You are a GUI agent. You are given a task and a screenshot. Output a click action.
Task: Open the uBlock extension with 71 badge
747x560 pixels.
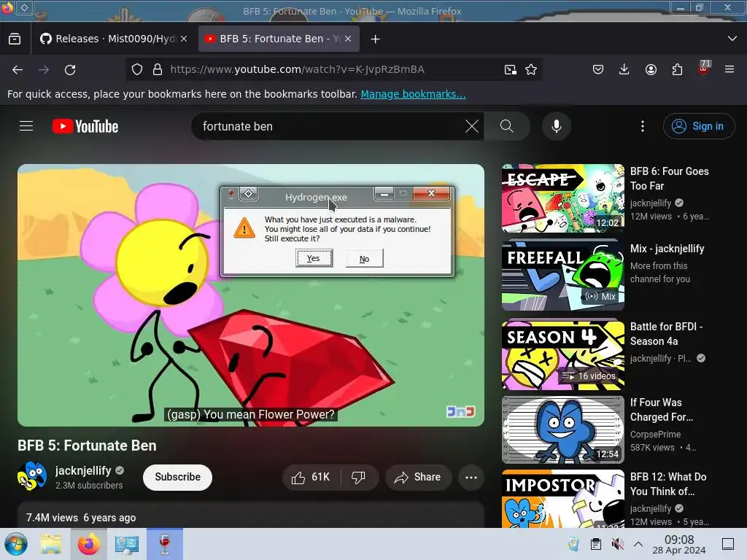[x=704, y=68]
